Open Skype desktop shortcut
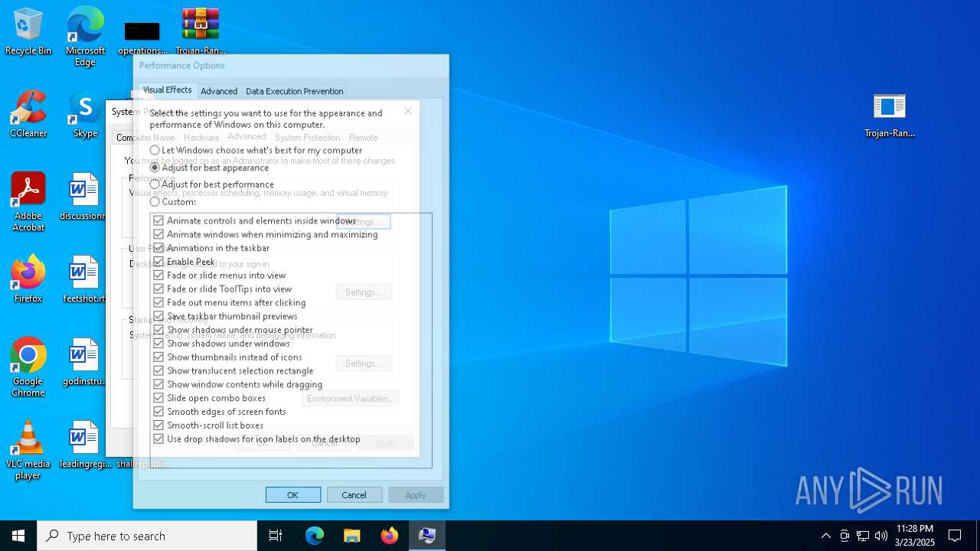This screenshot has height=551, width=980. click(x=85, y=115)
